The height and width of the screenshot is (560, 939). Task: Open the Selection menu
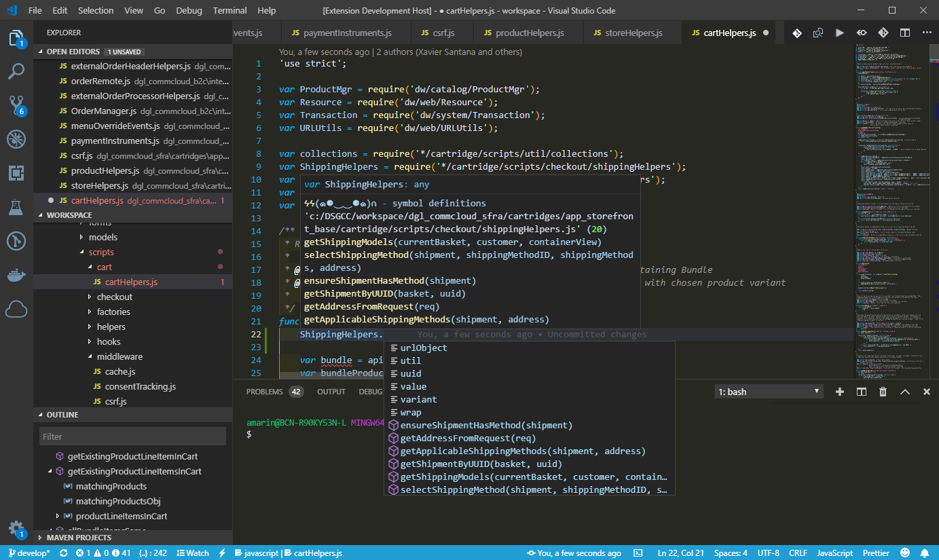[96, 10]
